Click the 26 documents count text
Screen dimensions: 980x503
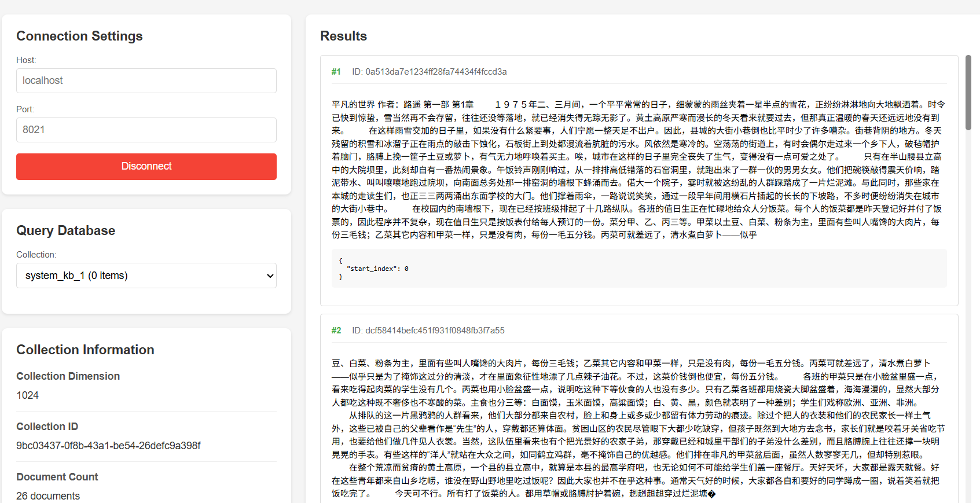[48, 496]
